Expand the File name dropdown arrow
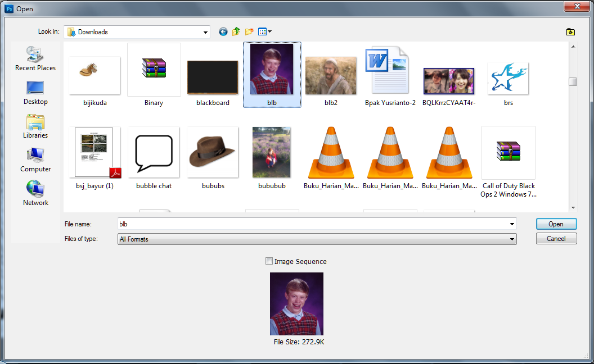 click(x=512, y=224)
